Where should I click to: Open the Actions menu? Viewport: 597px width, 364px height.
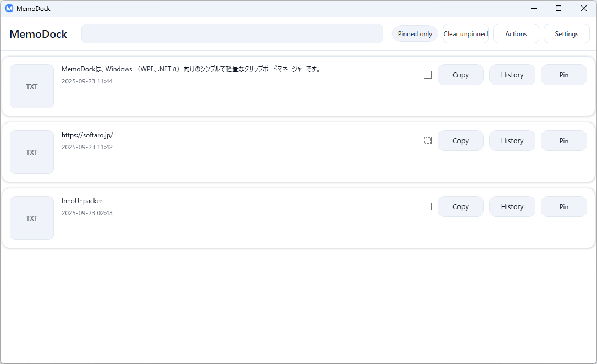point(516,34)
